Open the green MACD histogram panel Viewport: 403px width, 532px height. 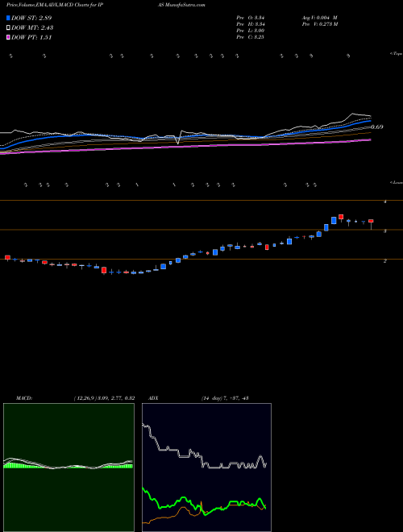[x=69, y=468]
